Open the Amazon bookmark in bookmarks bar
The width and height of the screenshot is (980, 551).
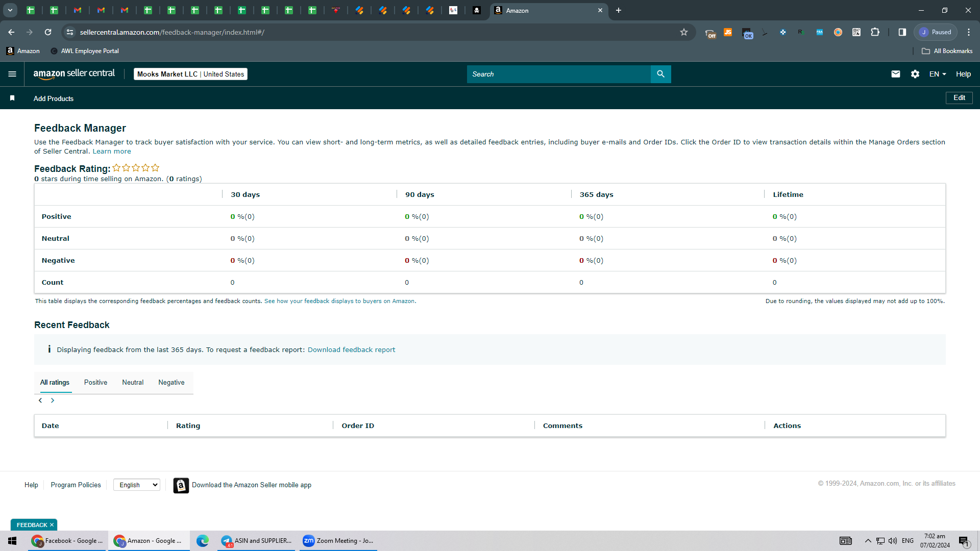coord(23,51)
